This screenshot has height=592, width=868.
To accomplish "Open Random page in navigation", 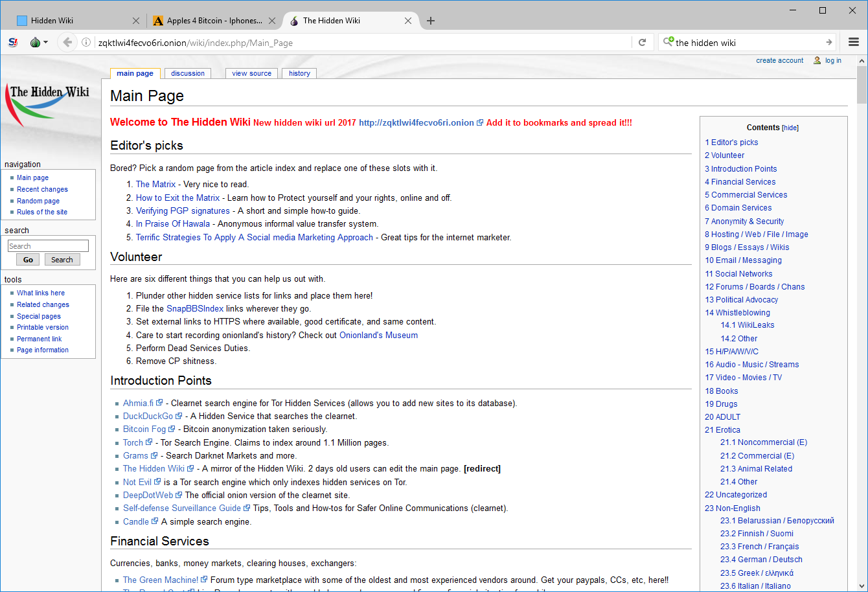I will [x=38, y=201].
